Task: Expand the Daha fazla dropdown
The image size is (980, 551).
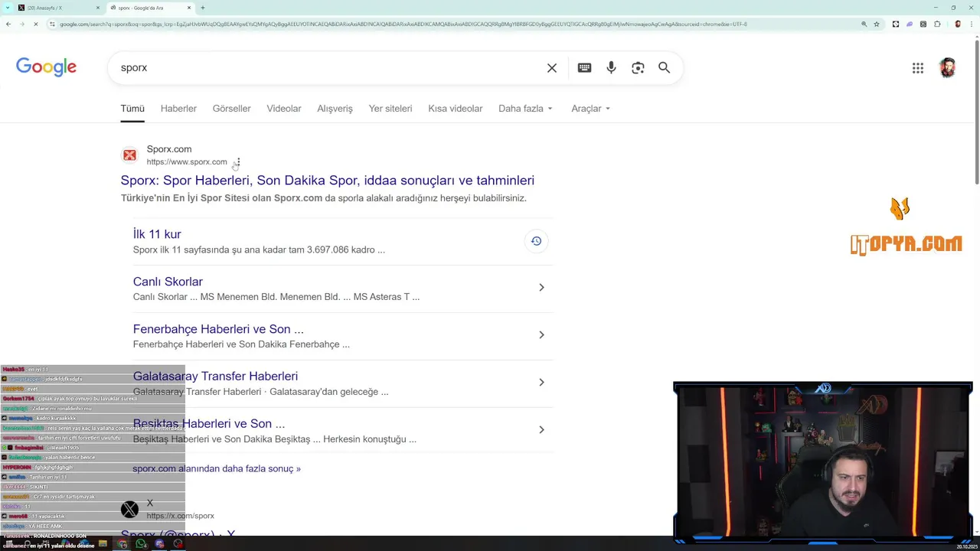Action: tap(525, 109)
